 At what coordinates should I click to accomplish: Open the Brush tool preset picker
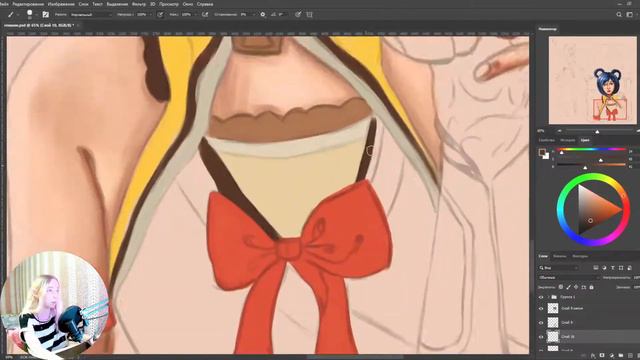point(12,14)
